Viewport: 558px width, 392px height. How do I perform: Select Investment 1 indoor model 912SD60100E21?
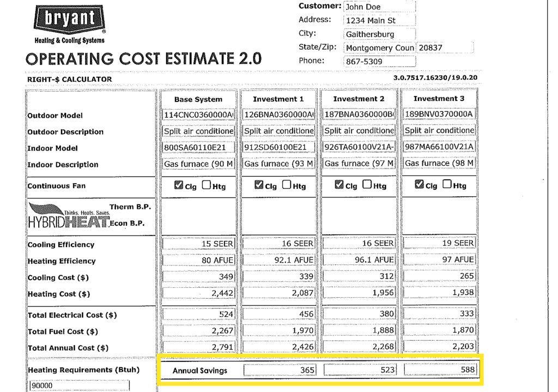[278, 147]
